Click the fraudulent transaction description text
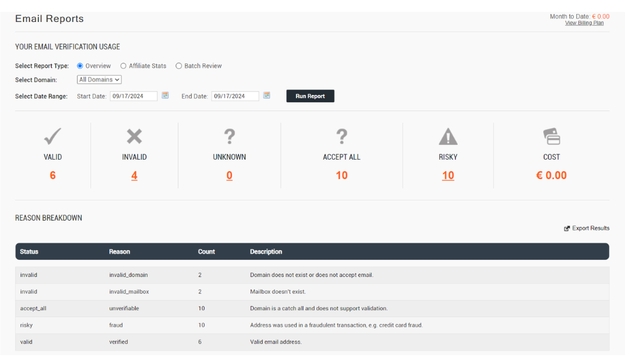 (336, 325)
